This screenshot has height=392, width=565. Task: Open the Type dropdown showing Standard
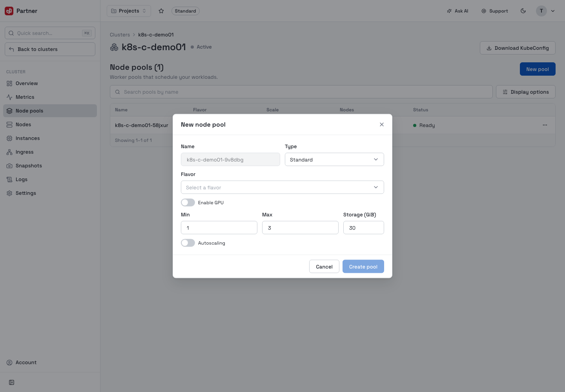click(334, 160)
